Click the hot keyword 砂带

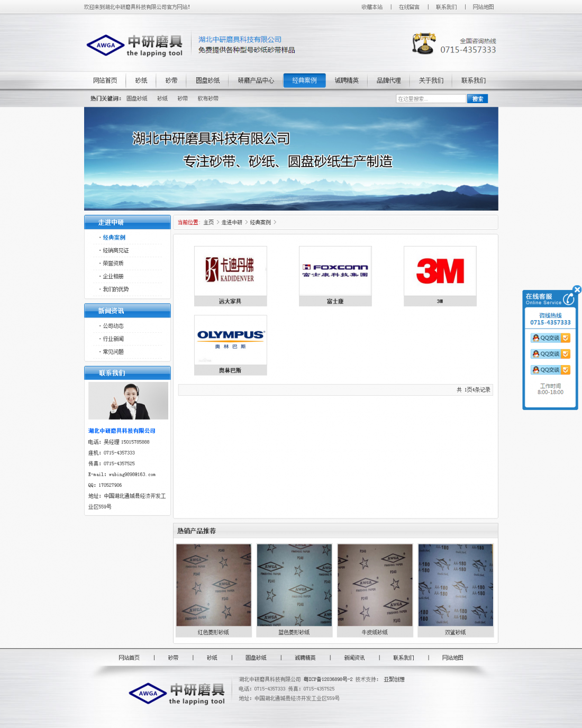click(183, 98)
